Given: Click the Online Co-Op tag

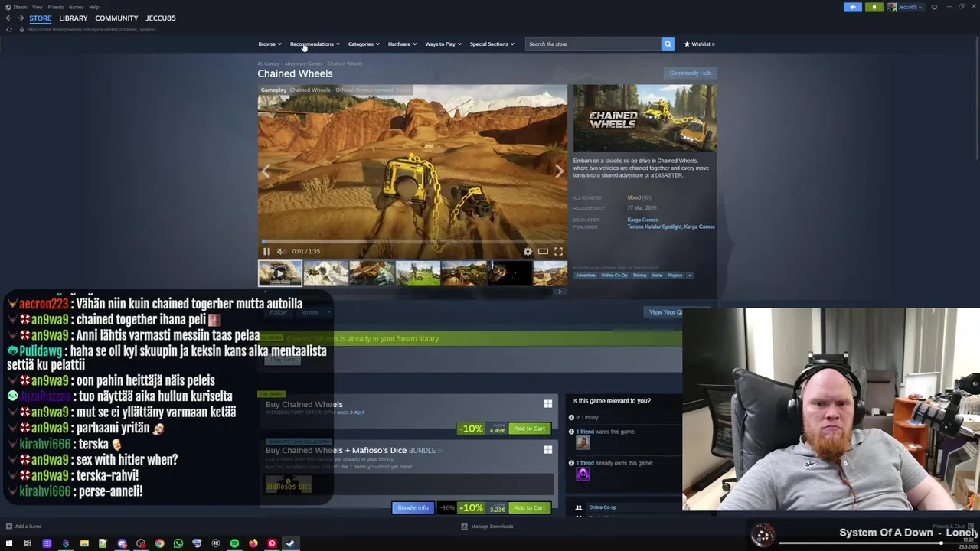Looking at the screenshot, I should [614, 275].
